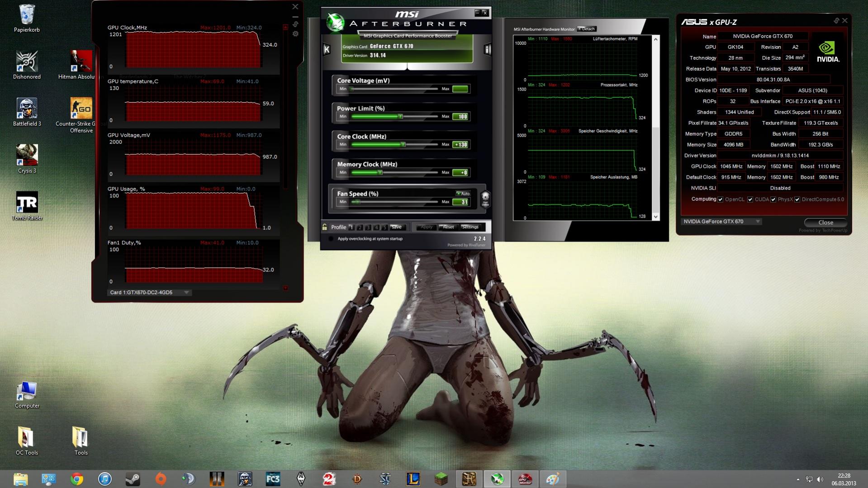Switch to MSI Afterburner in the taskbar

point(497,479)
